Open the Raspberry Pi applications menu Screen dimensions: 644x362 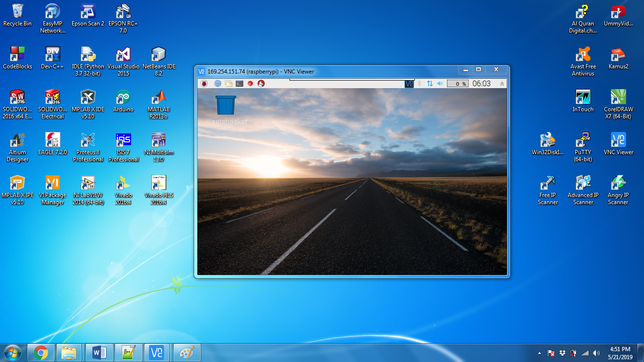(203, 83)
